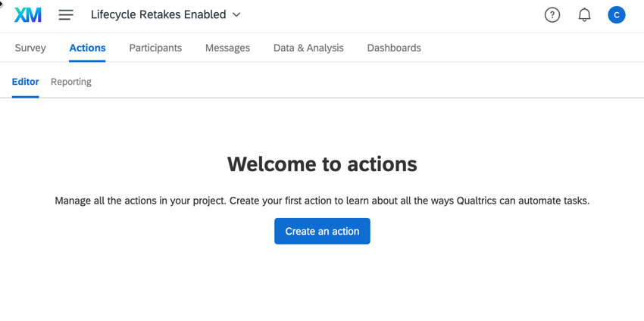Click the XM logo icon
The width and height of the screenshot is (644, 321).
(28, 15)
